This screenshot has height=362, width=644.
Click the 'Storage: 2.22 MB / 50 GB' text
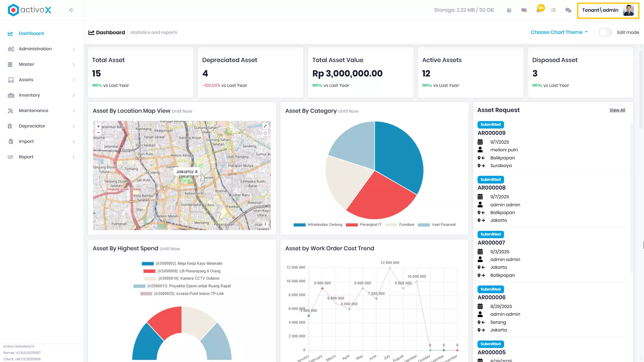tap(464, 10)
